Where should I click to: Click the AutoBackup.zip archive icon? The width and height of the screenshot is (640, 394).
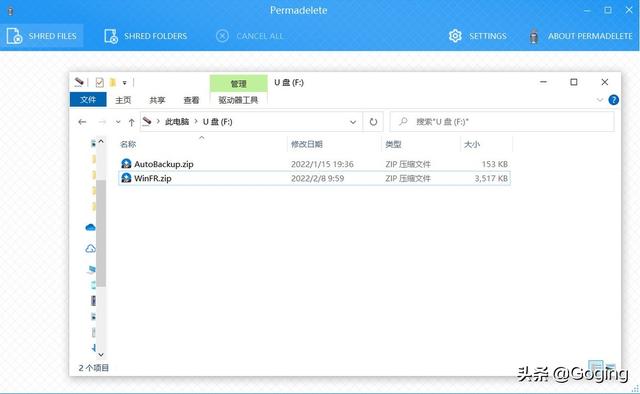pos(126,164)
